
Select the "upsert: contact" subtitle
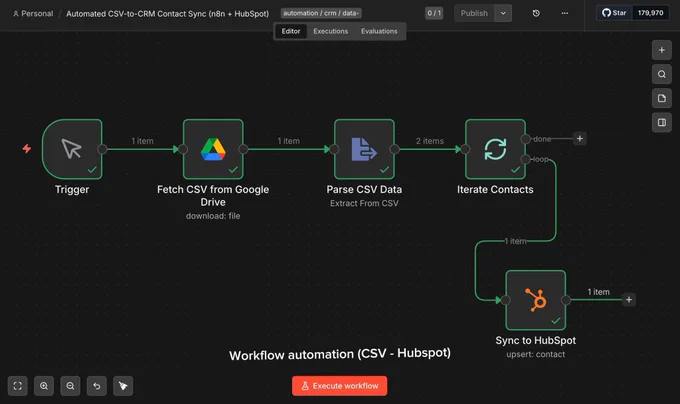point(536,354)
